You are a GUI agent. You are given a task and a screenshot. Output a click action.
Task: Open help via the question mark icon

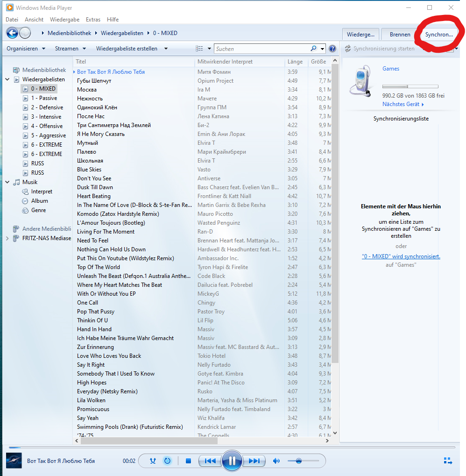point(332,49)
